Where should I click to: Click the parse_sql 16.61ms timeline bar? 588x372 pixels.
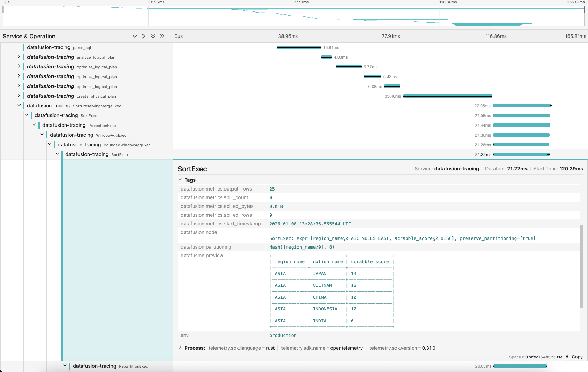point(299,47)
